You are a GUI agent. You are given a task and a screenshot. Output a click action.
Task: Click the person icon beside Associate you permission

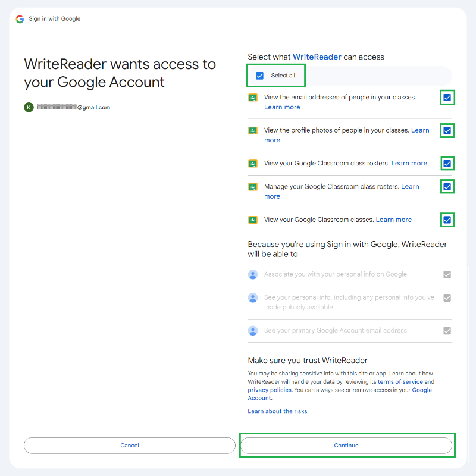tap(252, 274)
